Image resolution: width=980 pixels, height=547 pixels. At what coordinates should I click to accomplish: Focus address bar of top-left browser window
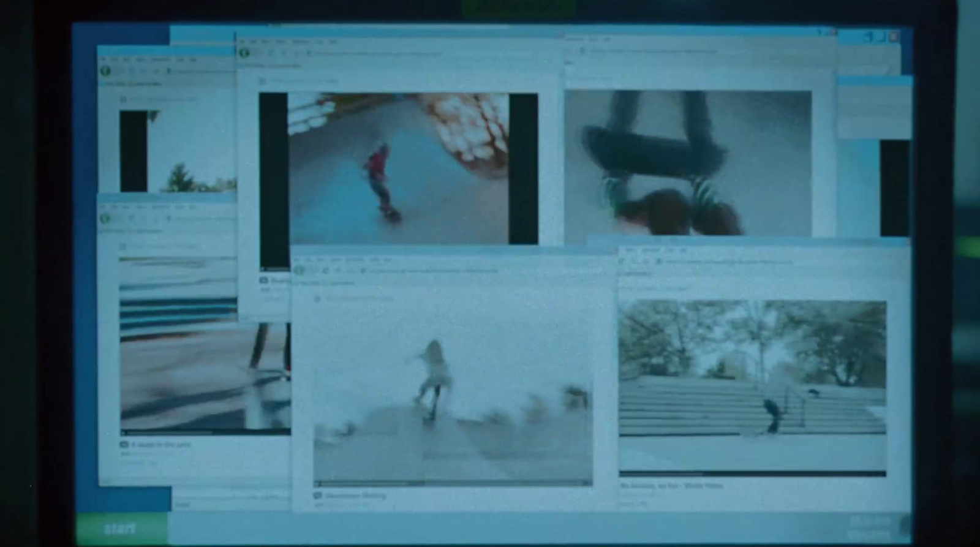202,71
